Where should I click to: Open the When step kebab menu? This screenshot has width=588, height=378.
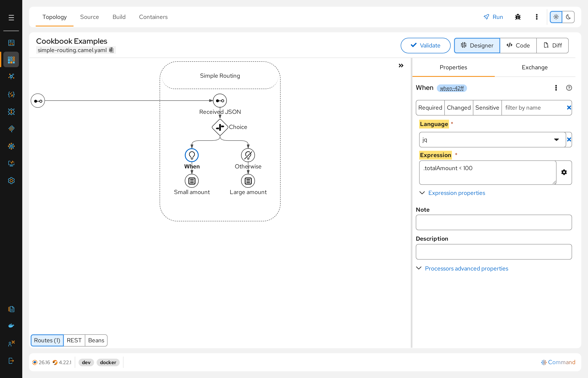pos(556,88)
